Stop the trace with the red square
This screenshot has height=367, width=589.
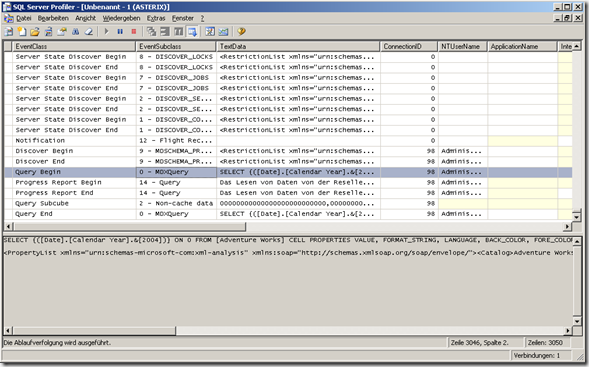coord(133,32)
